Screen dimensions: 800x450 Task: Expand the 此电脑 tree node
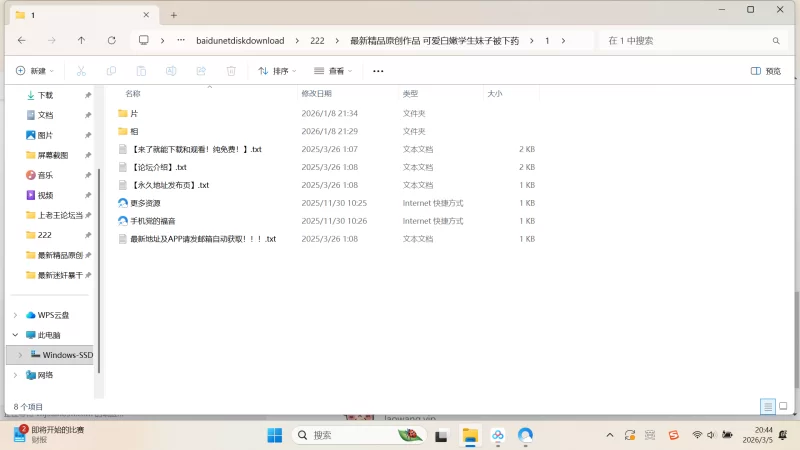15,335
